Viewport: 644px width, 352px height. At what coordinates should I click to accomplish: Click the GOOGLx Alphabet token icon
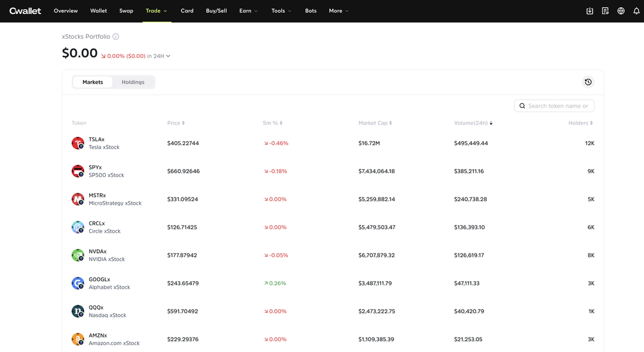tap(78, 283)
